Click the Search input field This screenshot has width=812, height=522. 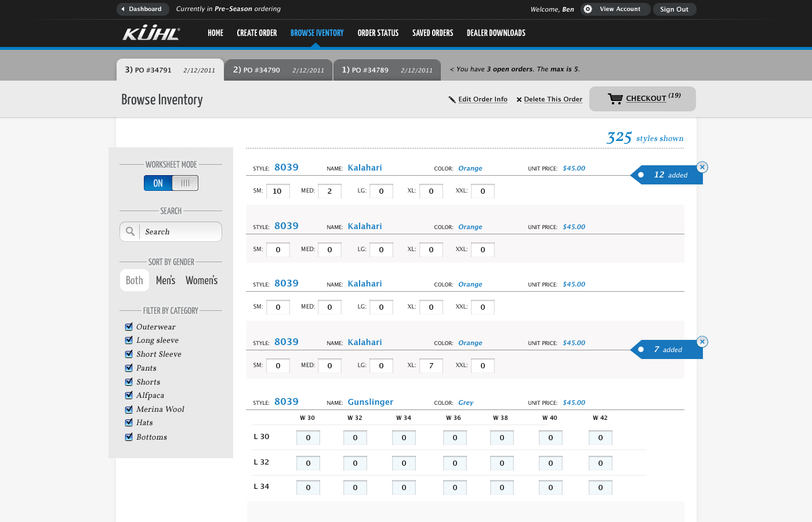[x=171, y=231]
